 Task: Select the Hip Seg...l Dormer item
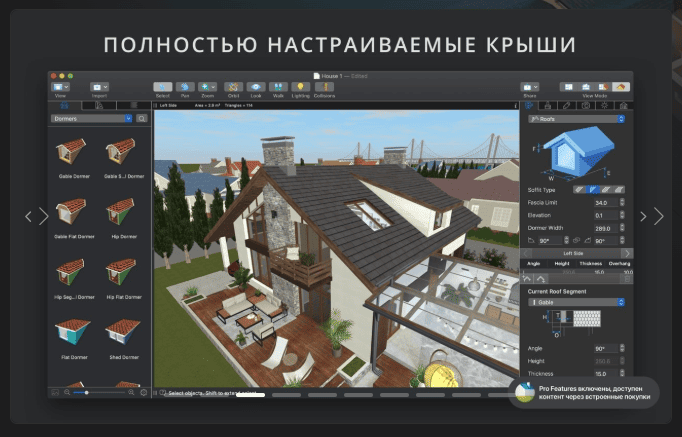[x=74, y=278]
